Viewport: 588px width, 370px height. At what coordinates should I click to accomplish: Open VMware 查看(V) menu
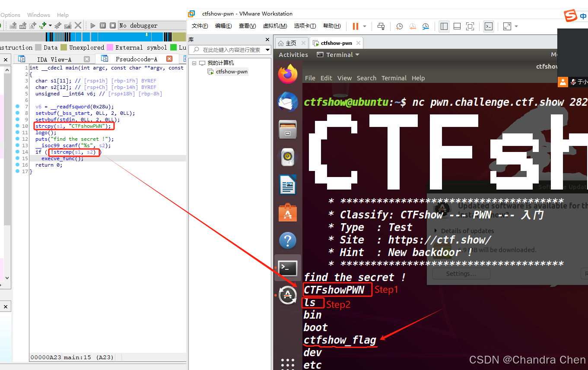(247, 26)
